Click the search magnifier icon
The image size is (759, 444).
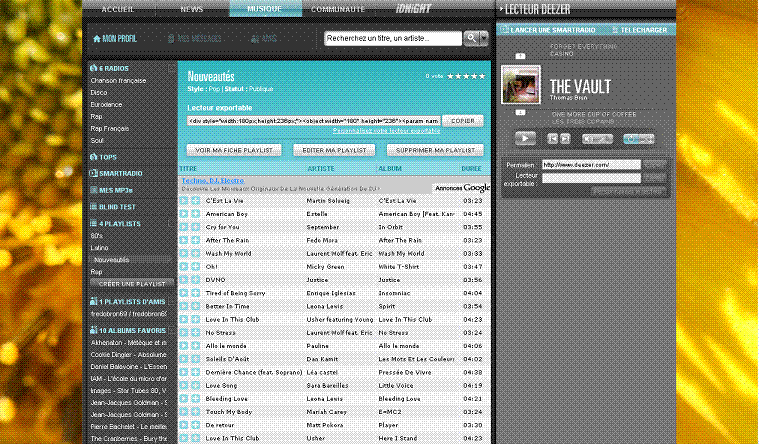[x=471, y=38]
